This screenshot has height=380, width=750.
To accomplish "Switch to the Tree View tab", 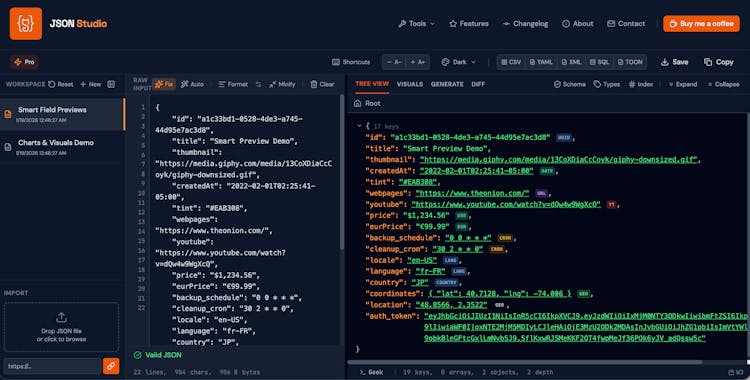I will coord(372,84).
